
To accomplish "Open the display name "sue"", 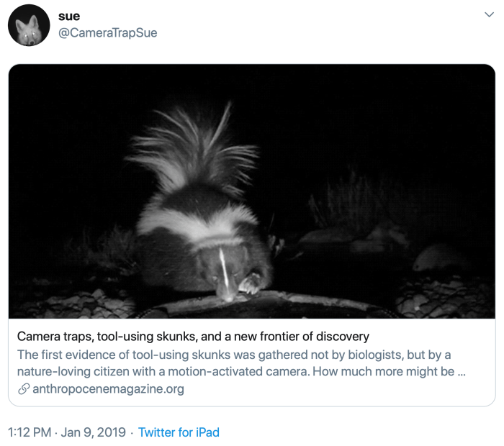I will 69,16.
